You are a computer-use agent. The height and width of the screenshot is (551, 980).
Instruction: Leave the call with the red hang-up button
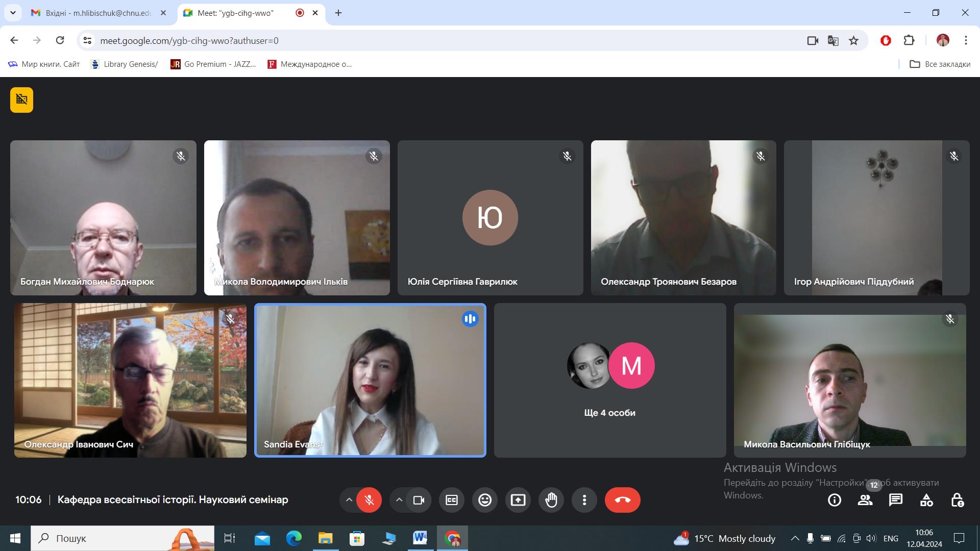coord(623,500)
